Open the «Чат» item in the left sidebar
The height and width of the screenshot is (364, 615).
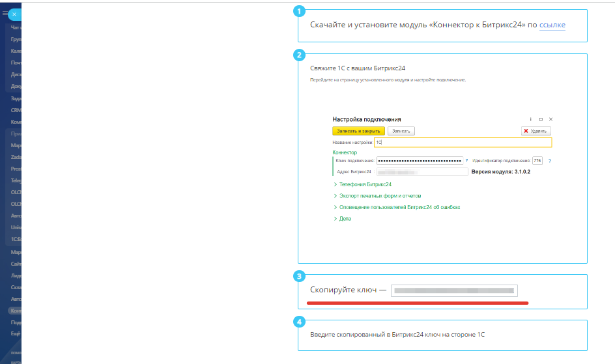coord(16,27)
